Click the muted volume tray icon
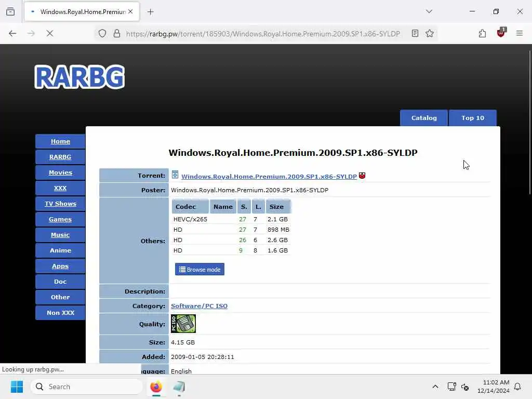 pyautogui.click(x=465, y=387)
